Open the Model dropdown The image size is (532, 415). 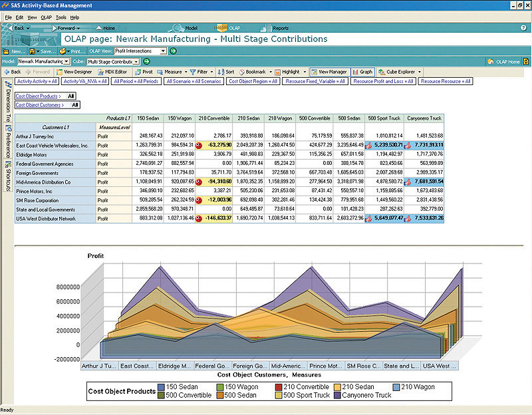[x=66, y=61]
